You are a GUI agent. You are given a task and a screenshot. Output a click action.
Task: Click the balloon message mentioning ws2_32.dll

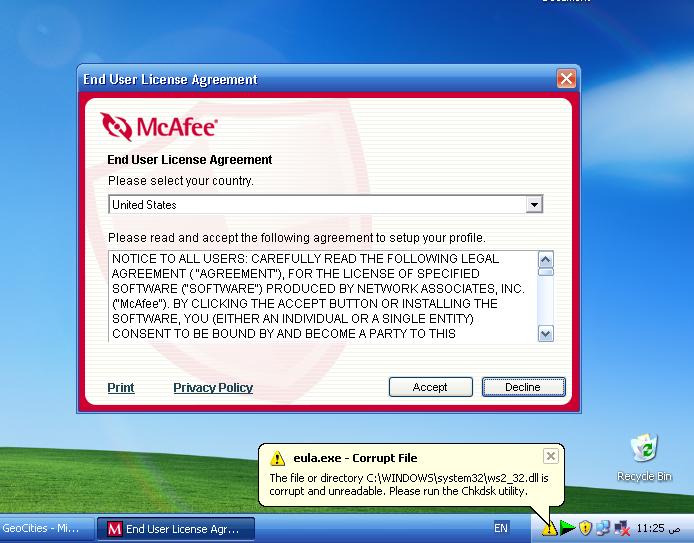(409, 485)
